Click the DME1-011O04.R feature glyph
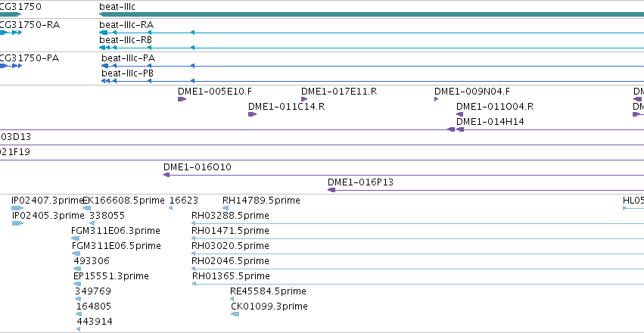644x333 pixels. [459, 114]
